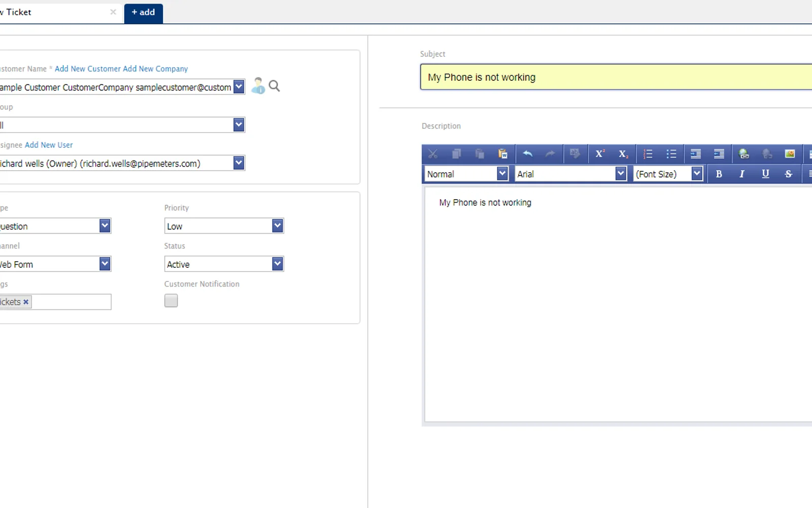Enable the Customer Notification checkbox
The image size is (812, 508).
click(171, 301)
